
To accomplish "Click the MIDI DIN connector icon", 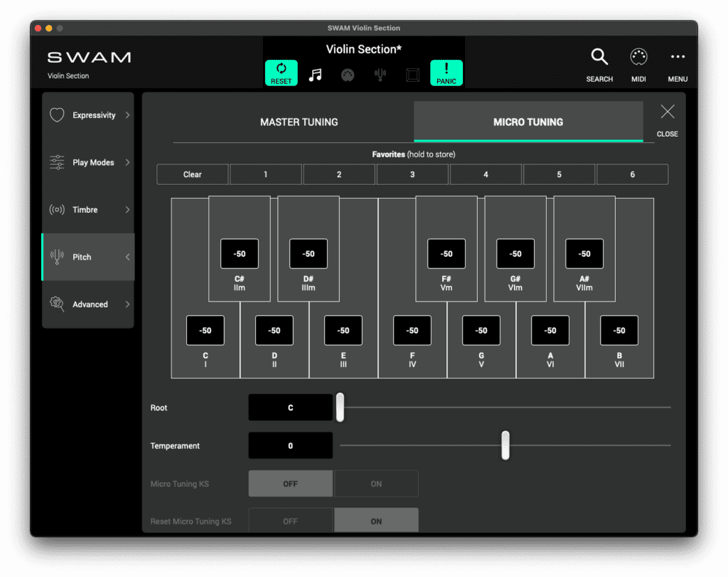I will click(347, 73).
